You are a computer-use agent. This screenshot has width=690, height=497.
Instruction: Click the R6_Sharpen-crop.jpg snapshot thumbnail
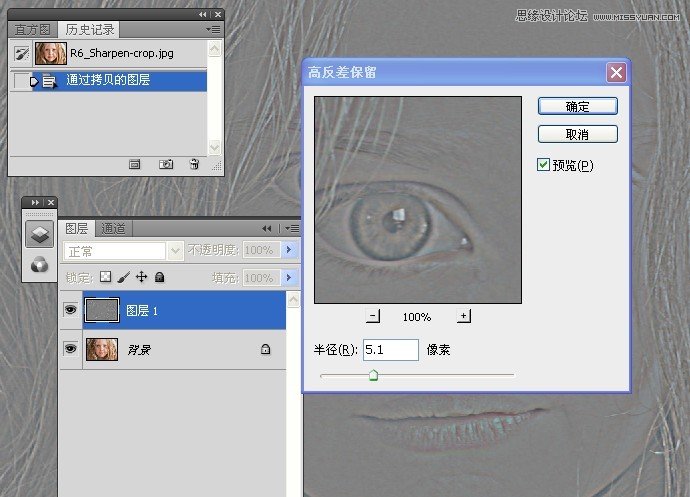[51, 53]
